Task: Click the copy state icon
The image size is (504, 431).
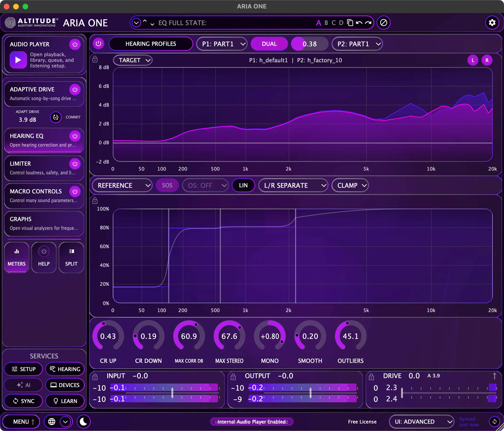Action: 350,23
